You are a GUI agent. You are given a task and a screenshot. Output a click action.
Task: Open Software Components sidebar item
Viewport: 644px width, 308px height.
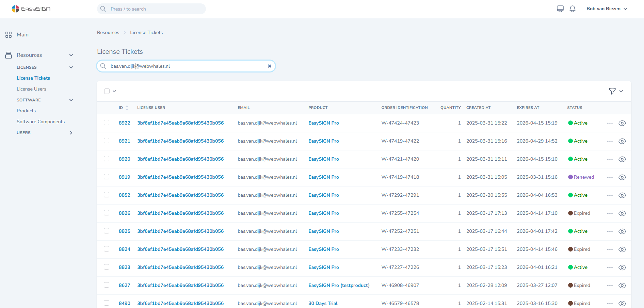pos(41,121)
